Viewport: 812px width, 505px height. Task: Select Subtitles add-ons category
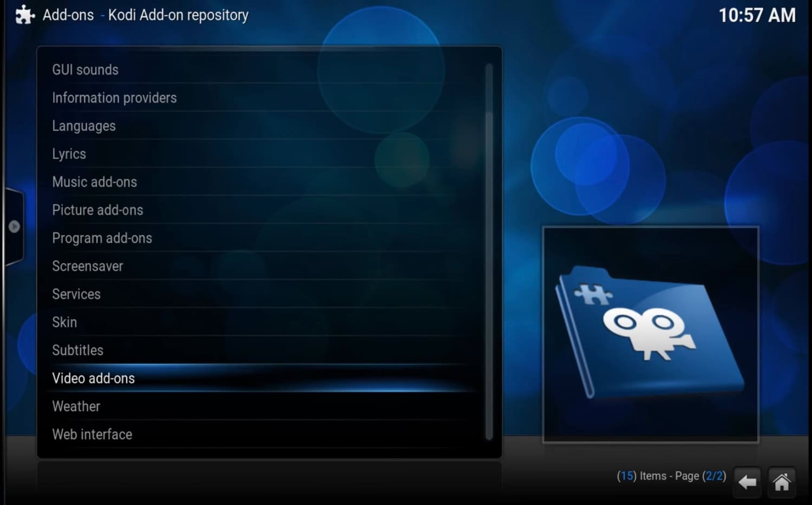[x=264, y=351]
